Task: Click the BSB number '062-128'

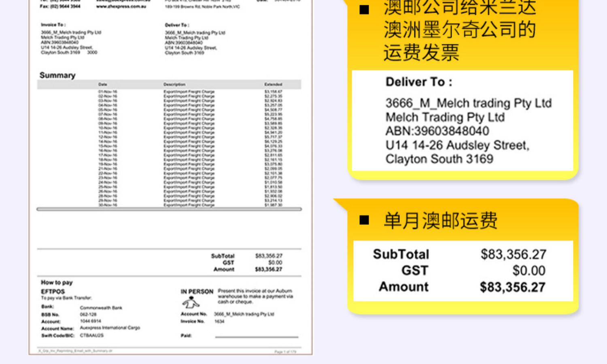Action: coord(88,314)
